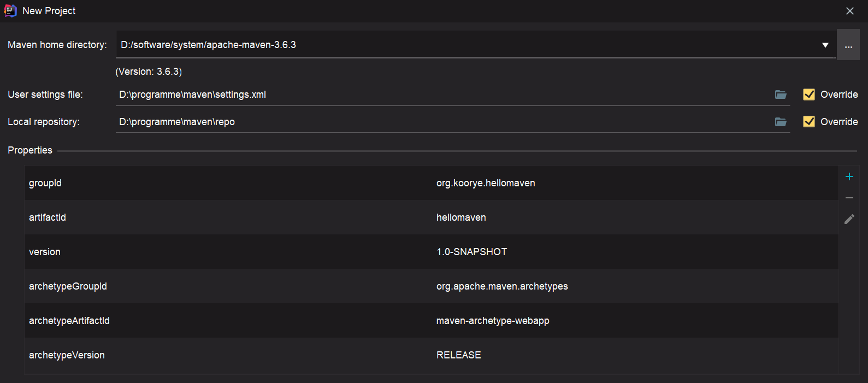Click the (Version: 3.6.3) label
The image size is (868, 383).
(x=149, y=72)
